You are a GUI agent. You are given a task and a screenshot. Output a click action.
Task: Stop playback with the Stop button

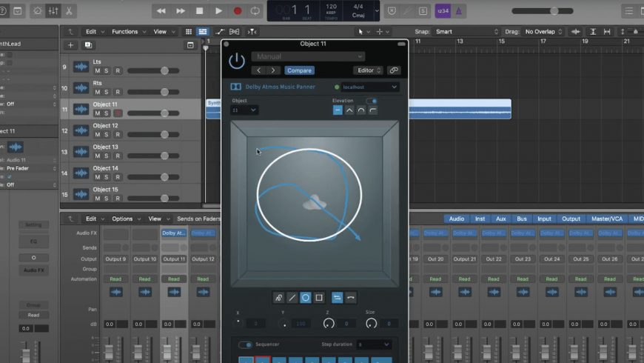(200, 11)
